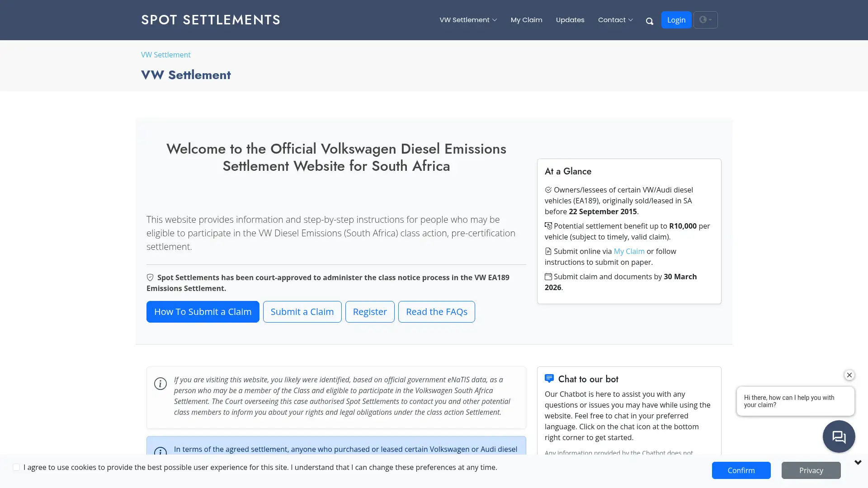The width and height of the screenshot is (868, 488).
Task: Check the cookie consent agreement checkbox
Action: (x=16, y=467)
